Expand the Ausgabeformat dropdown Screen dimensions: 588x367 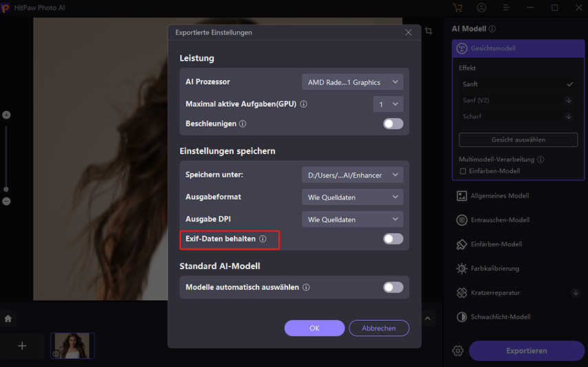[x=353, y=197]
